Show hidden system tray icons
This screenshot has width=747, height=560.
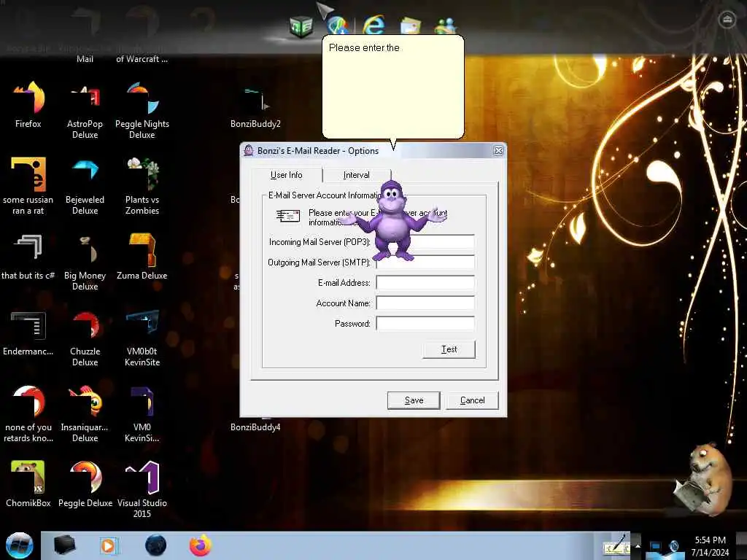click(638, 546)
